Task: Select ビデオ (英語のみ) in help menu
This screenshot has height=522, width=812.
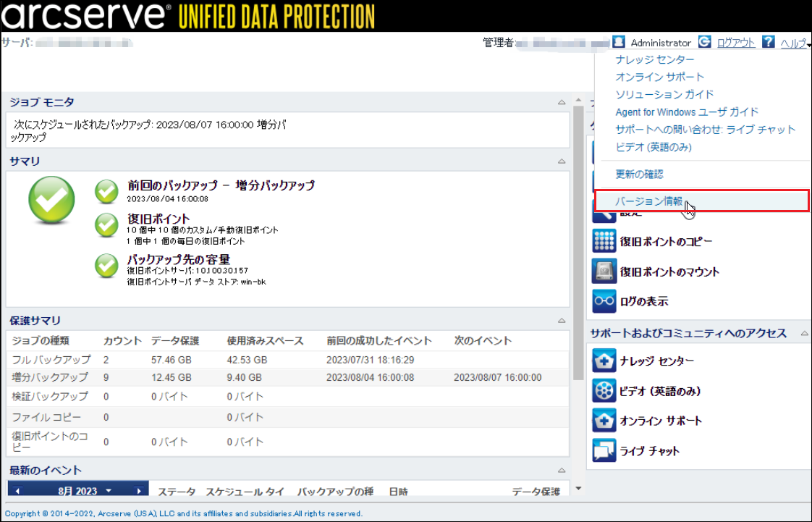Action: (654, 148)
